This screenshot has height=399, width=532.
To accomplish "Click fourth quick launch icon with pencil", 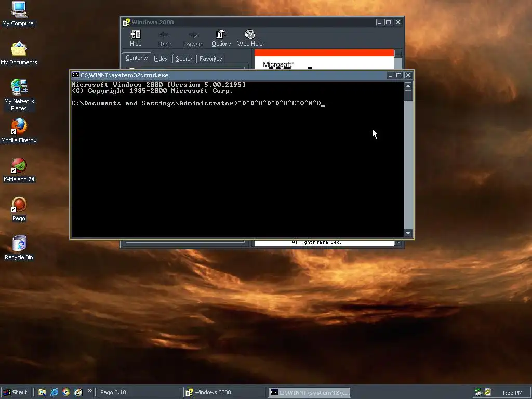I will pos(78,392).
